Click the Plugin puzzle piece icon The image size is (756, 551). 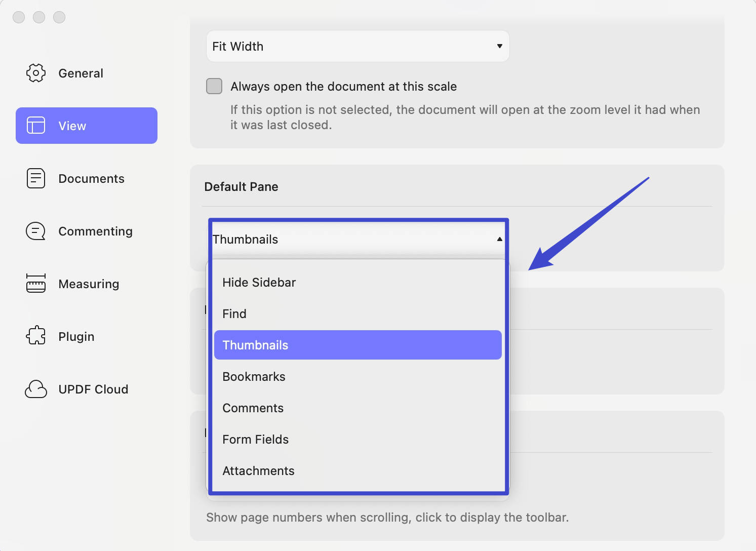[36, 335]
